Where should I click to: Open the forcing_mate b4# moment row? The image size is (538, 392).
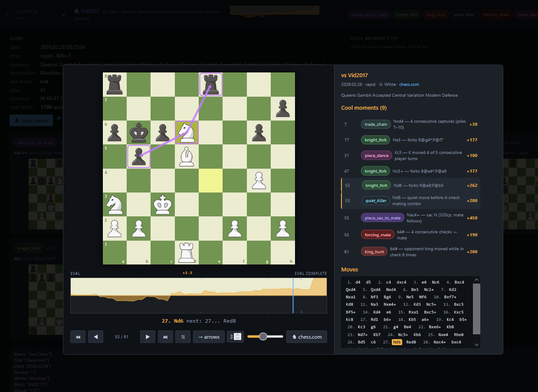click(x=410, y=235)
